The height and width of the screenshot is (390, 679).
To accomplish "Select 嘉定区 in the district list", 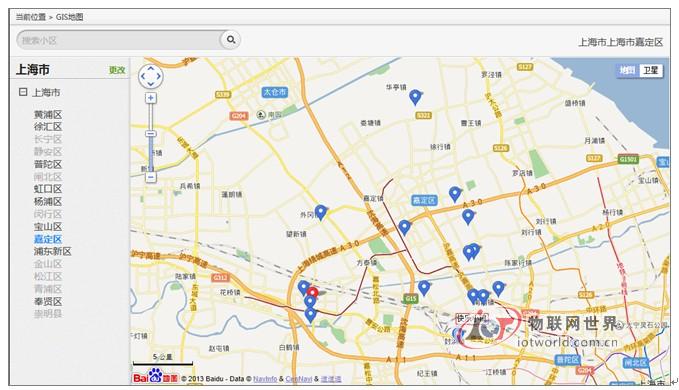I will [x=48, y=239].
